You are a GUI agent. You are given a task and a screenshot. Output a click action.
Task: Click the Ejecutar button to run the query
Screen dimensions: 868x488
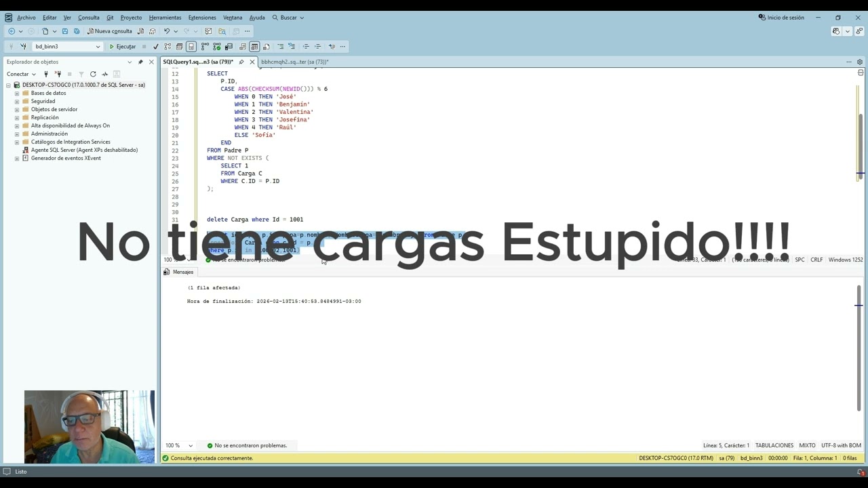tap(123, 47)
